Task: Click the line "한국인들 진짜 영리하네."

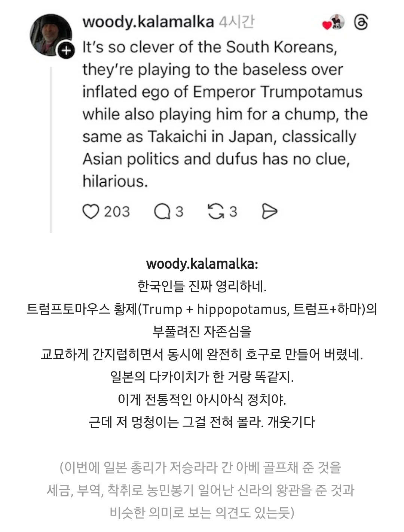Action: click(202, 286)
